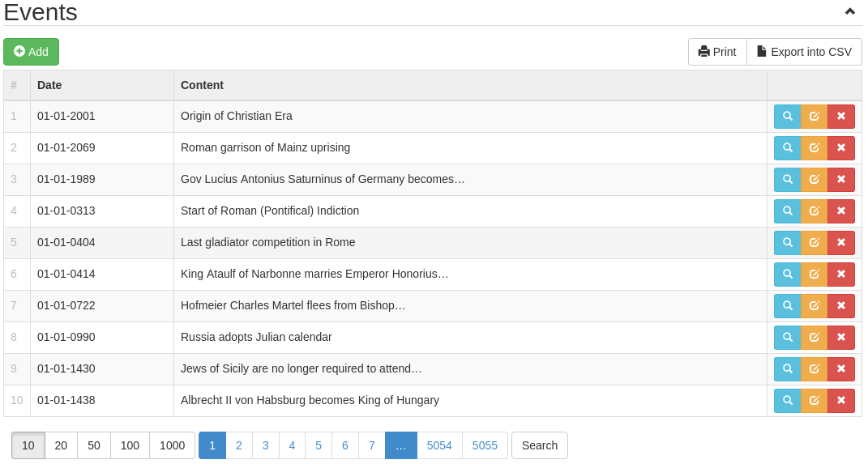Delete the 'Jews of Sicily' event row
Screen dimensions: 868x464
click(x=841, y=369)
